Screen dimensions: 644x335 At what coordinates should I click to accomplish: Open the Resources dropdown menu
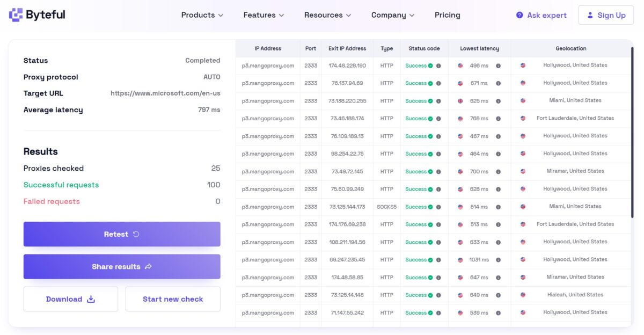[327, 15]
